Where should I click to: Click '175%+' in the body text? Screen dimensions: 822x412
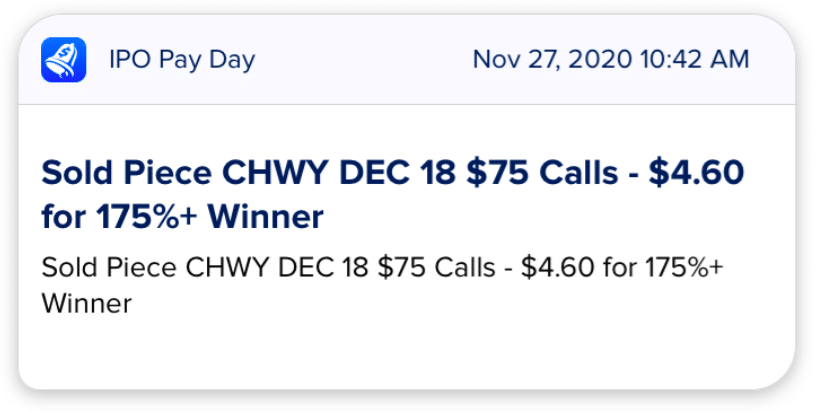tap(684, 267)
